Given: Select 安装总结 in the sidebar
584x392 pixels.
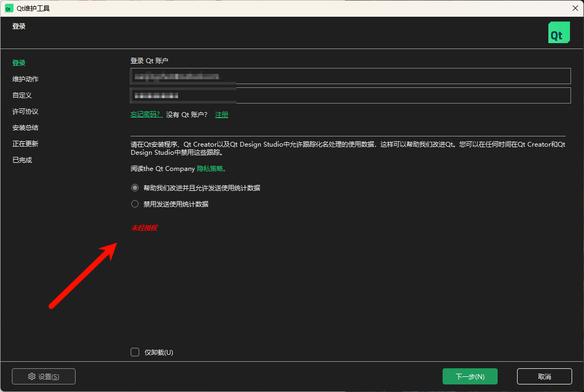Looking at the screenshot, I should pos(25,128).
